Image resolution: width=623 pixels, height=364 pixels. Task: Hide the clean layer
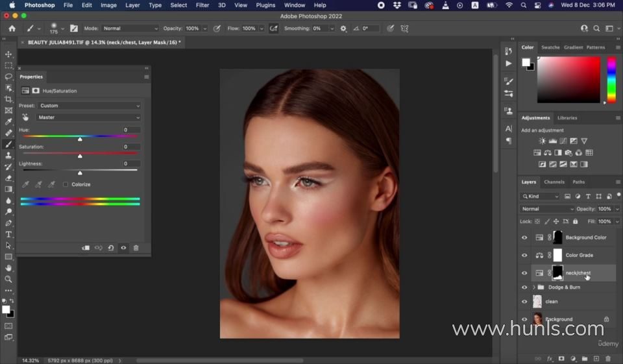(x=524, y=302)
